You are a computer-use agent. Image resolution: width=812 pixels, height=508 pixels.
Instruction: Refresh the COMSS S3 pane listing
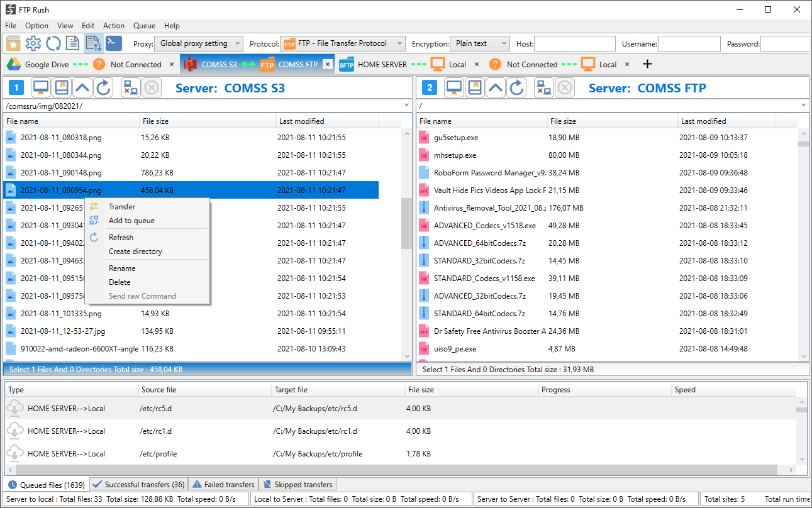tap(103, 88)
